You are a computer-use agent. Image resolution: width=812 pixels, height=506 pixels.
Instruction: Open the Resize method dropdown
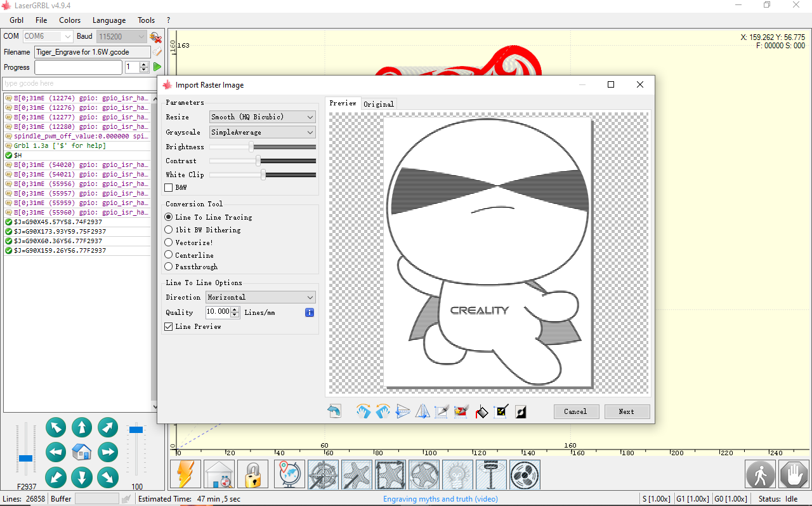(263, 117)
